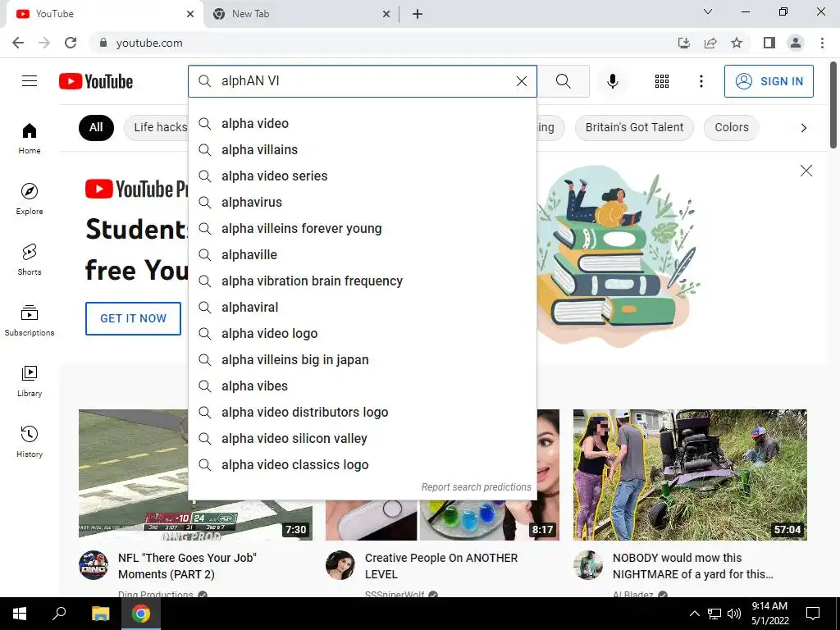Screen dimensions: 840x630
Task: Go back in the browser
Action: [x=18, y=43]
